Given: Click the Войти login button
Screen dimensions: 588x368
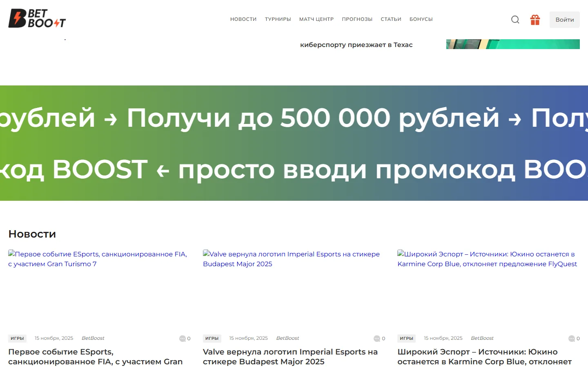Looking at the screenshot, I should [565, 20].
